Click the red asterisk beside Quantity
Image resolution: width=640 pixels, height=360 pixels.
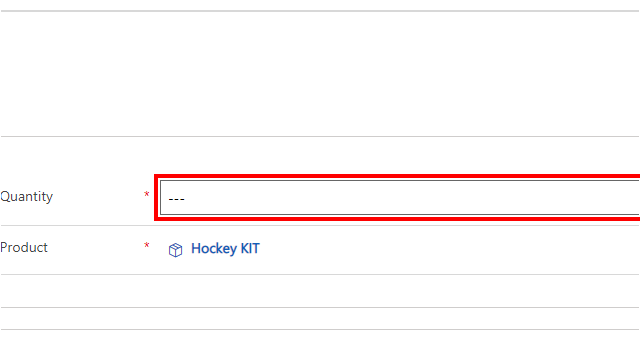pos(147,195)
